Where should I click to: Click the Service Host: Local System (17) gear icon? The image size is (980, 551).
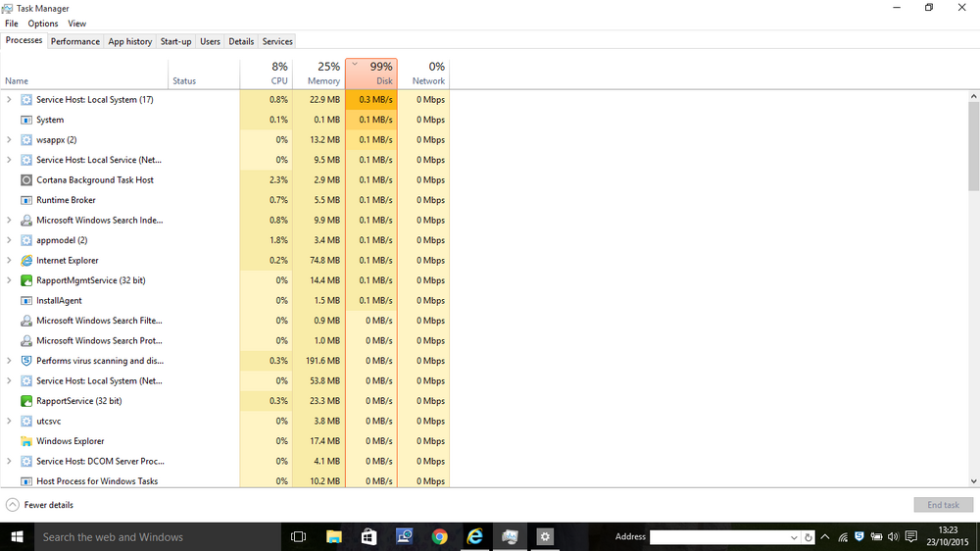point(26,99)
